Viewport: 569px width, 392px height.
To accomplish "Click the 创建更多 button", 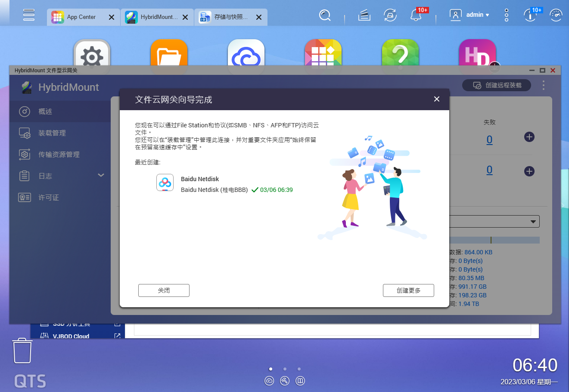I will click(x=408, y=290).
